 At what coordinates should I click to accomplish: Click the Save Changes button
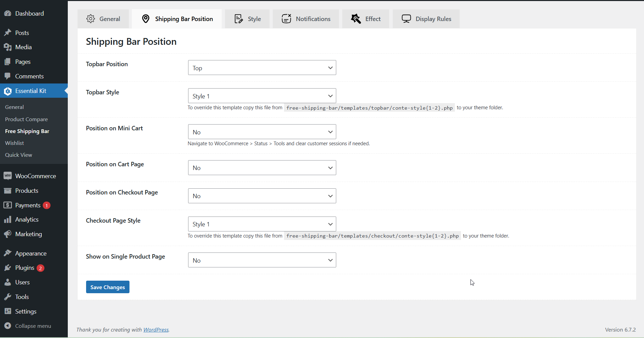(x=108, y=287)
